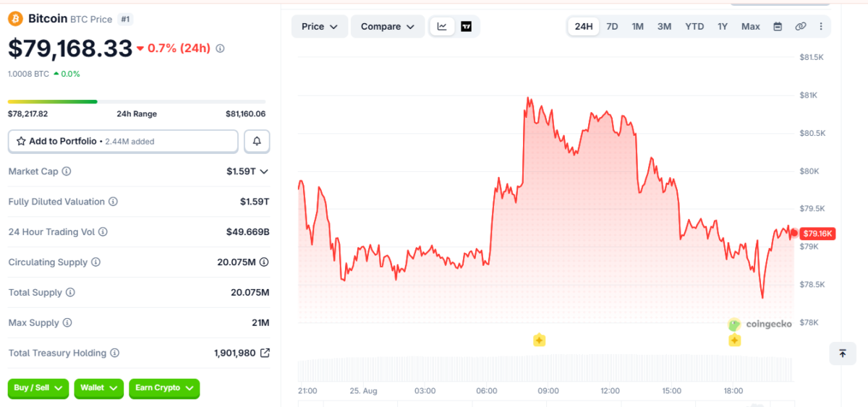Select the 1M timeframe tab

(x=637, y=27)
